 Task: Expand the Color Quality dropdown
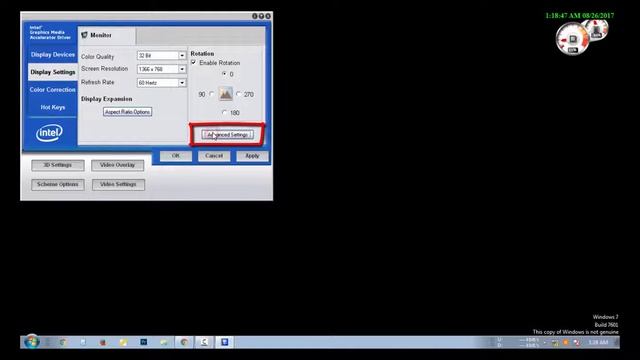(x=182, y=56)
